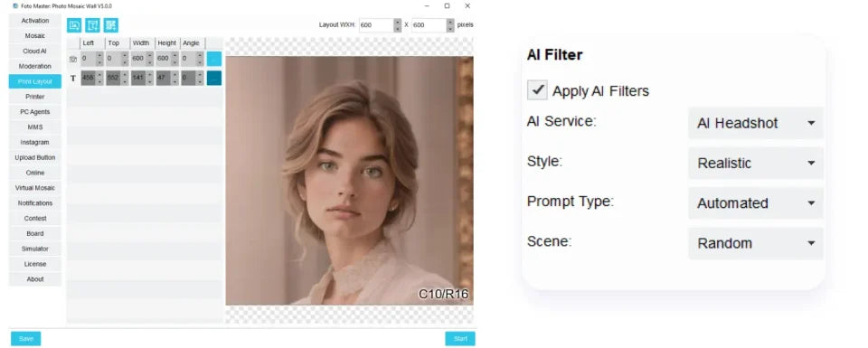Open the Mosaic tab
This screenshot has width=868, height=348.
click(x=35, y=36)
